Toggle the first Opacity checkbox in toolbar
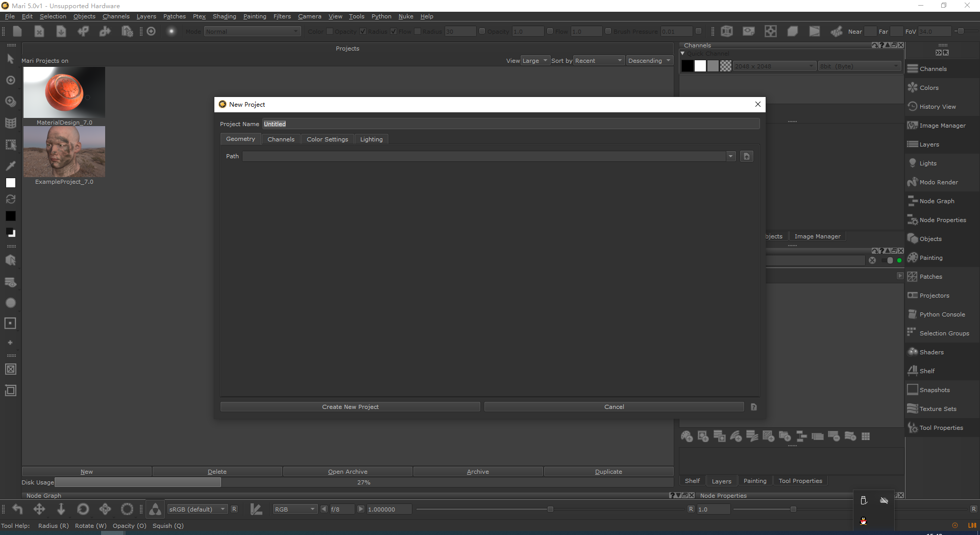The image size is (980, 535). (363, 31)
